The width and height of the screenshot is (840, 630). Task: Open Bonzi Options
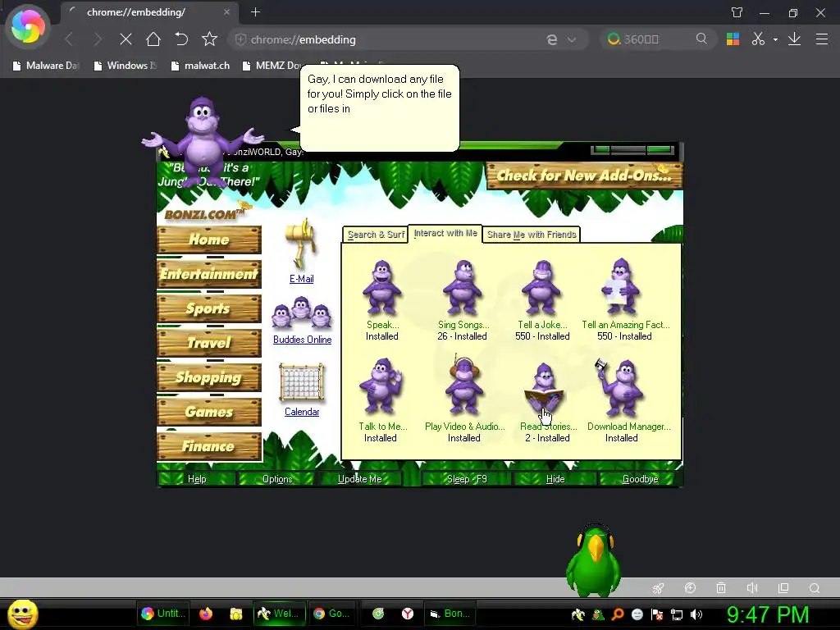pos(277,478)
